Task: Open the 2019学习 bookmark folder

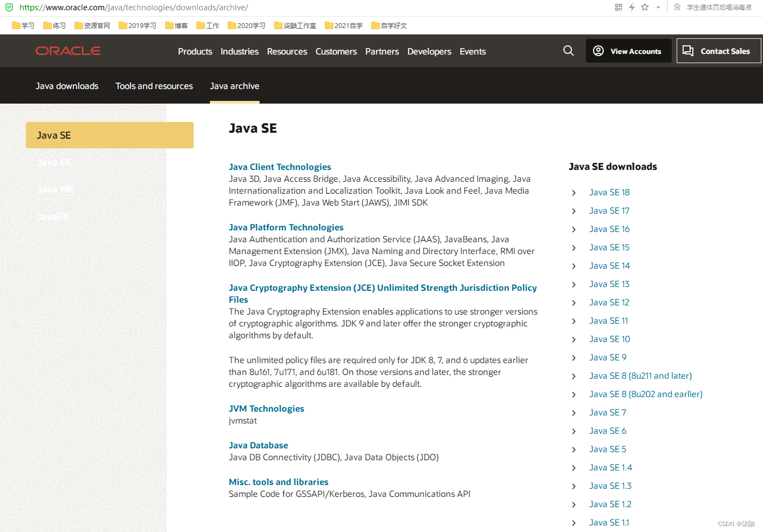Action: point(138,25)
